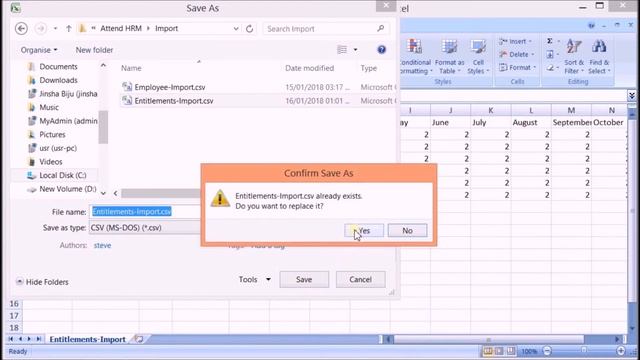The image size is (640, 360).
Task: Click the Up one level arrow
Action: (69, 29)
